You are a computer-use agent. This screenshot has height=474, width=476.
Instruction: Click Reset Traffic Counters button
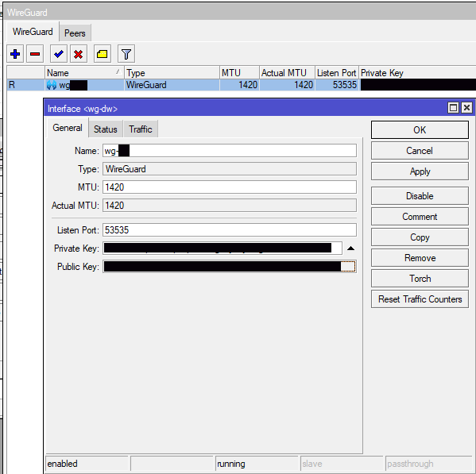[x=420, y=299]
